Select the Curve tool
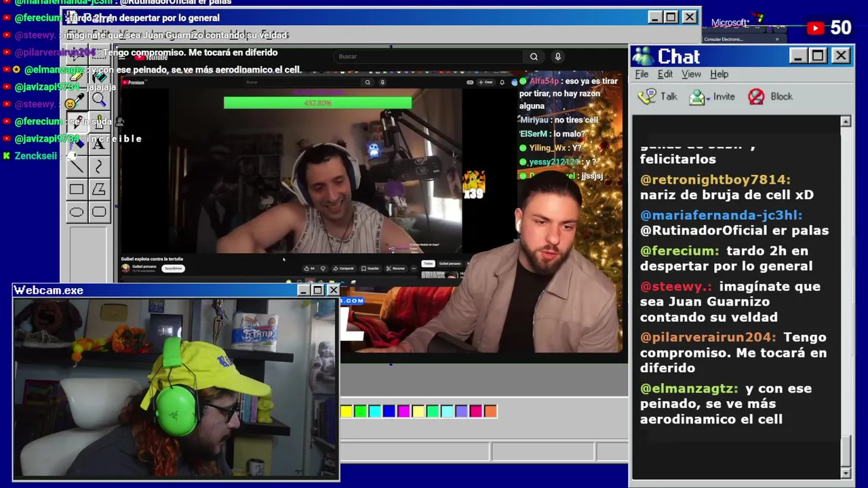This screenshot has height=488, width=868. click(99, 167)
